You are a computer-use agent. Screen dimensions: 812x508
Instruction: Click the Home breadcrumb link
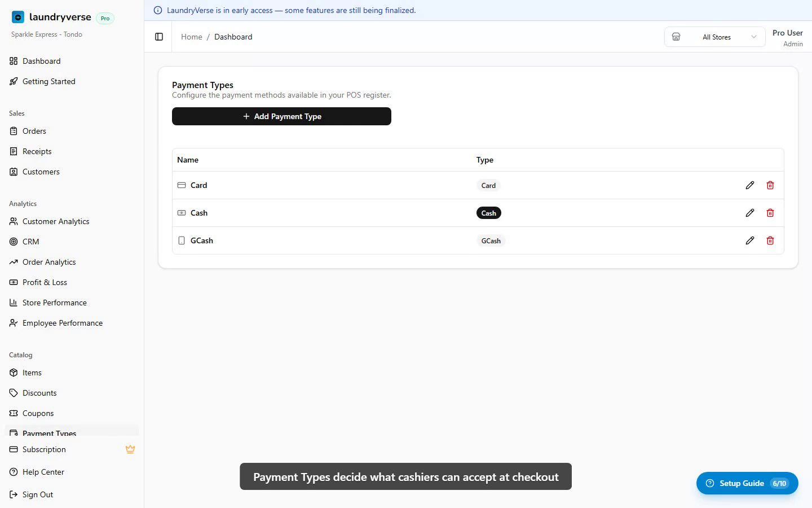coord(192,37)
